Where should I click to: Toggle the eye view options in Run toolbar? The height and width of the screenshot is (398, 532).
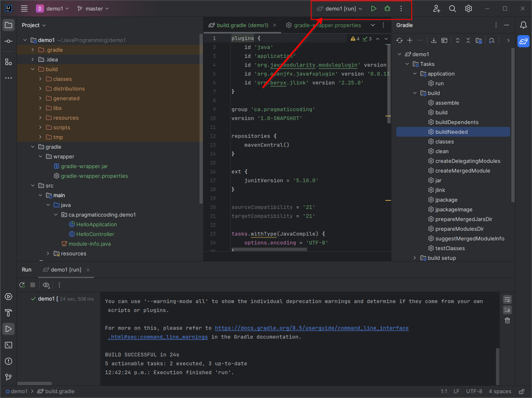tap(46, 285)
